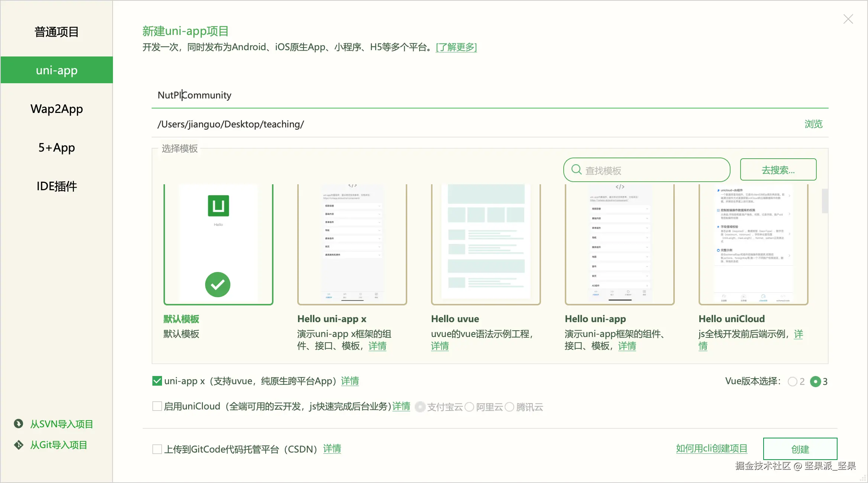Image resolution: width=868 pixels, height=483 pixels.
Task: Click the HBuilder logo in default template
Action: point(218,205)
